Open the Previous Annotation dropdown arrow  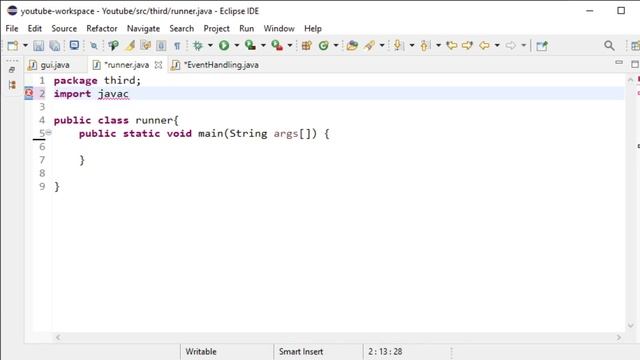pos(438,45)
